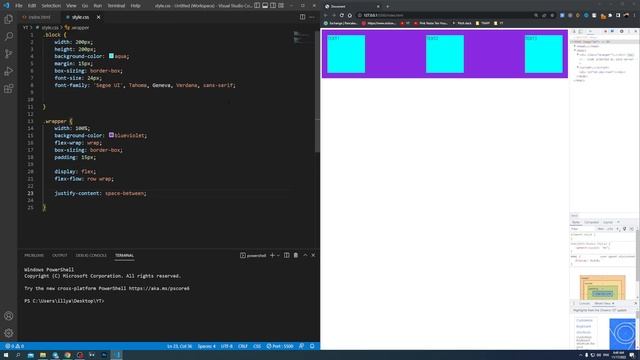Open the Run menu
The width and height of the screenshot is (640, 360).
(x=98, y=6)
